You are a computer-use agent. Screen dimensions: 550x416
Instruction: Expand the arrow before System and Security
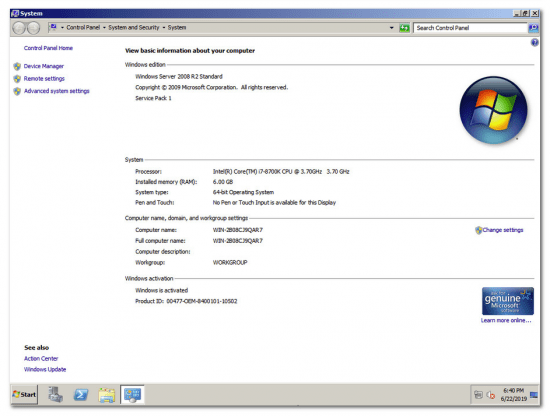coord(104,28)
